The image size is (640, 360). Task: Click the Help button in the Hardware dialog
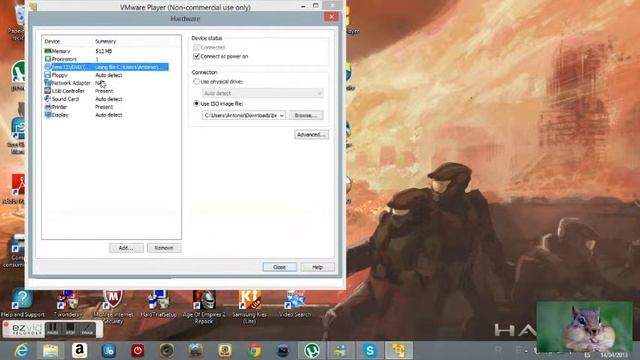[x=318, y=267]
